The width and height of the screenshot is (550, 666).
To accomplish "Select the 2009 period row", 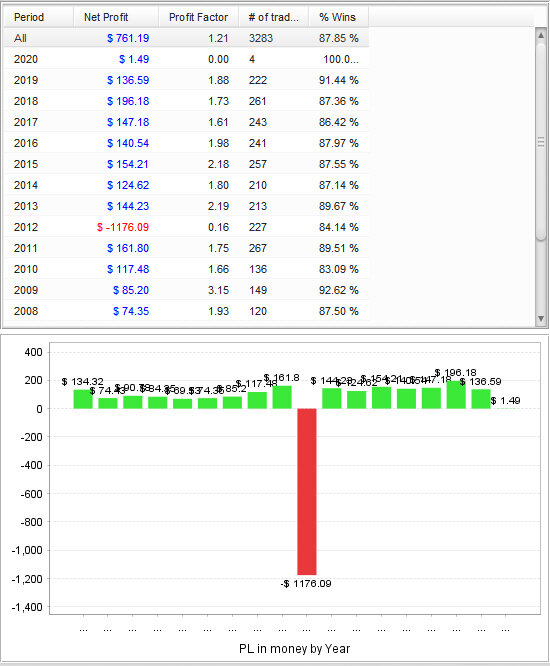I will click(x=186, y=291).
